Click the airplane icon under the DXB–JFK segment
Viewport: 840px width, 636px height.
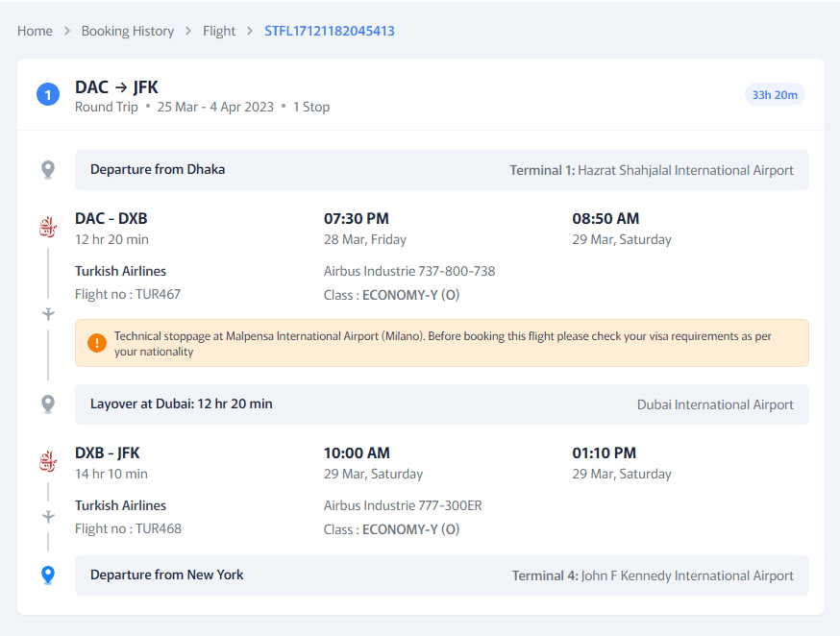(x=48, y=515)
